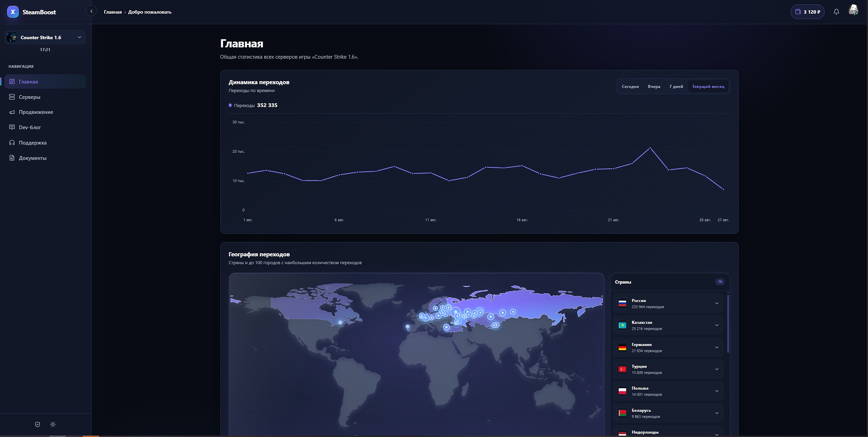
Task: Click the 25 216 переходов text
Action: click(x=647, y=329)
